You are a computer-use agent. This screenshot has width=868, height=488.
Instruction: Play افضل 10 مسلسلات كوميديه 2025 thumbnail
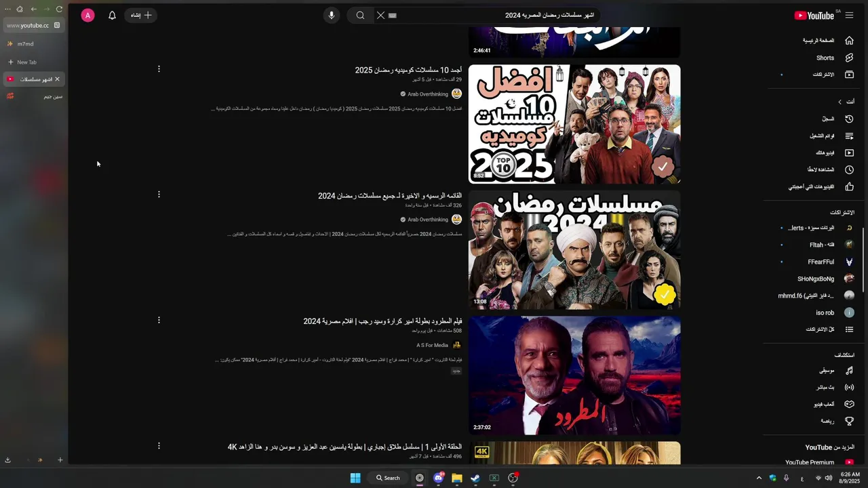574,124
